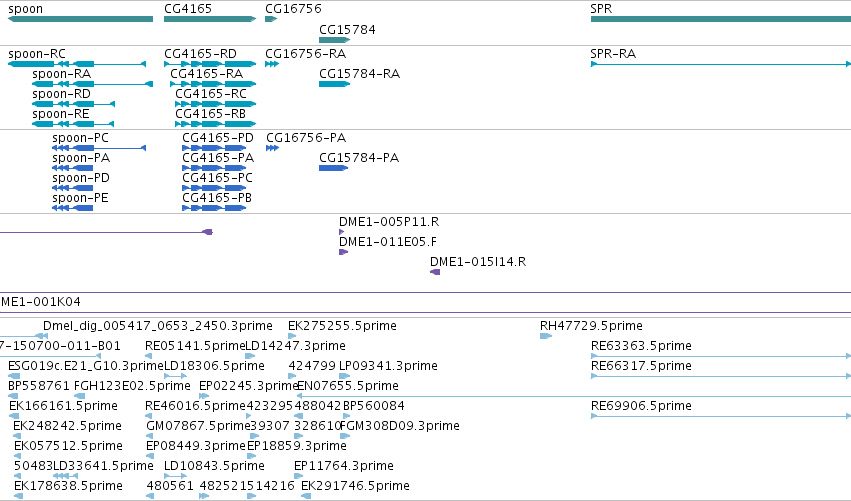Click the CG15784 gene bar
The width and height of the screenshot is (851, 501).
click(x=334, y=40)
